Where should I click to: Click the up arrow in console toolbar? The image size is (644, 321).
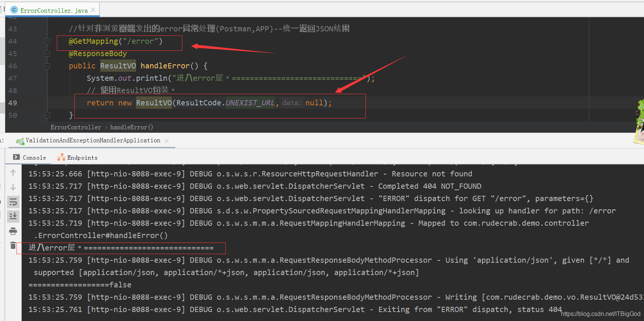[x=13, y=173]
